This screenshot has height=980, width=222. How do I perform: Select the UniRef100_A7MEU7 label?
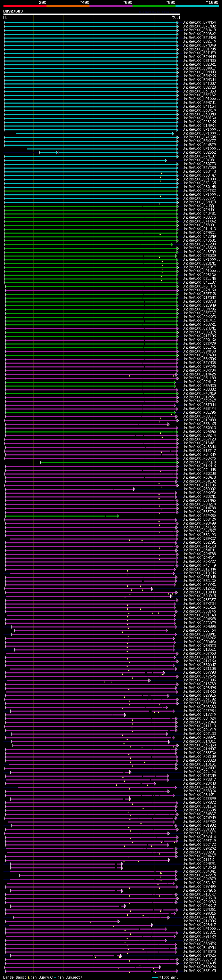(199, 156)
